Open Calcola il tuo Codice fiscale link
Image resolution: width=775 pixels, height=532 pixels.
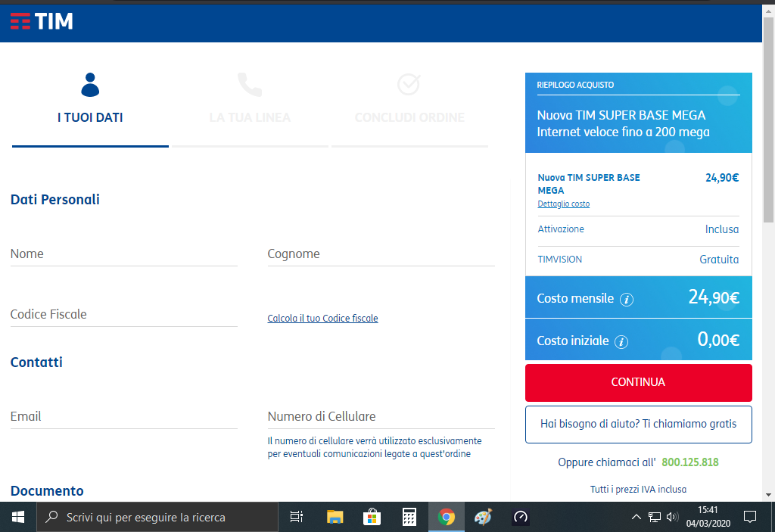pos(322,319)
